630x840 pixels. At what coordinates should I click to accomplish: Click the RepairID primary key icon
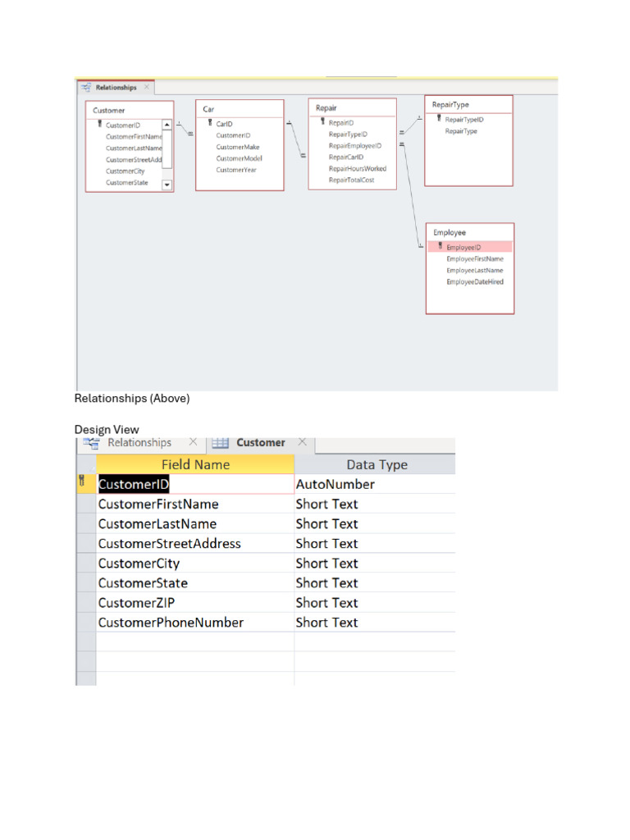coord(322,122)
